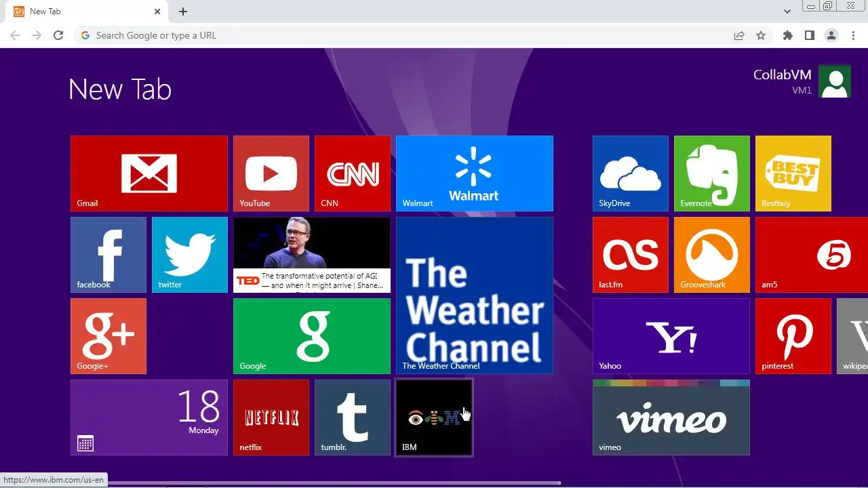Open the vimeo tile
The width and height of the screenshot is (868, 488).
pos(671,418)
